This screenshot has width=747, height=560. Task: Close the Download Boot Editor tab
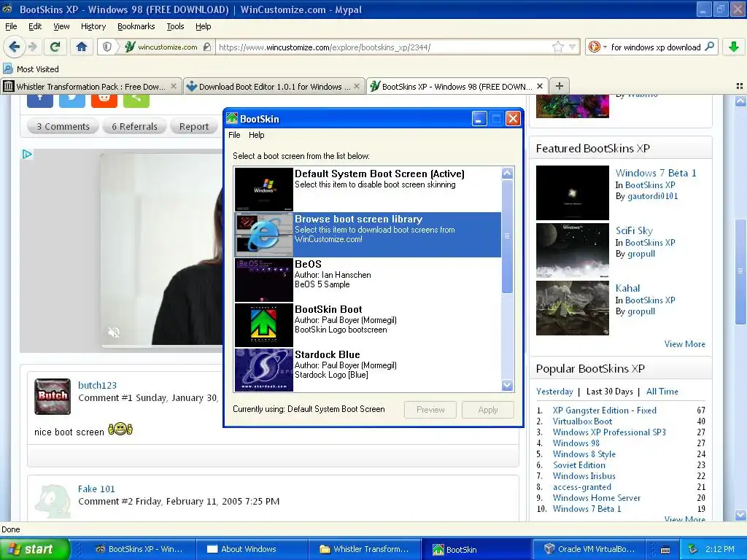[356, 86]
